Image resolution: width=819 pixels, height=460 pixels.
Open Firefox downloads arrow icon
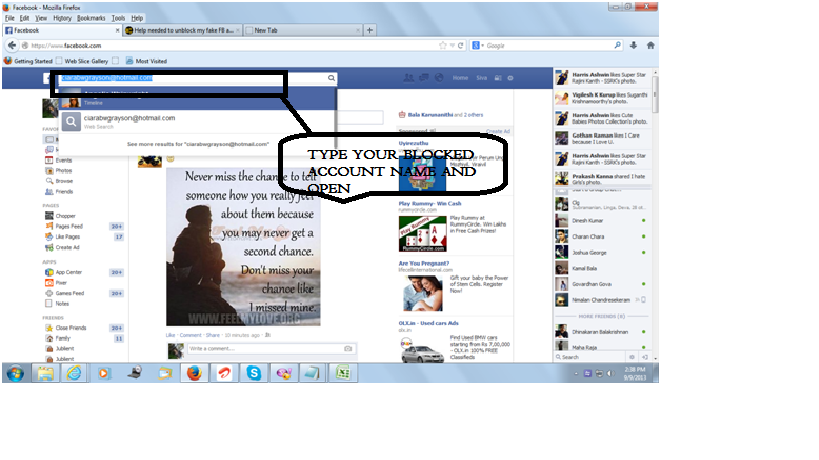click(633, 45)
